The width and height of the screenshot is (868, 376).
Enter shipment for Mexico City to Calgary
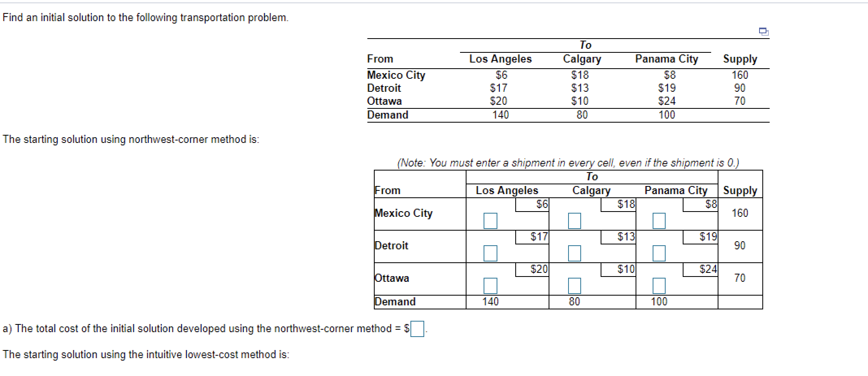(575, 221)
